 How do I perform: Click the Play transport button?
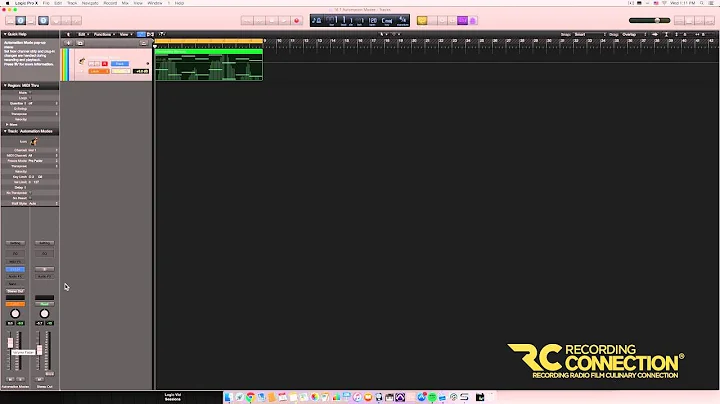tap(284, 21)
